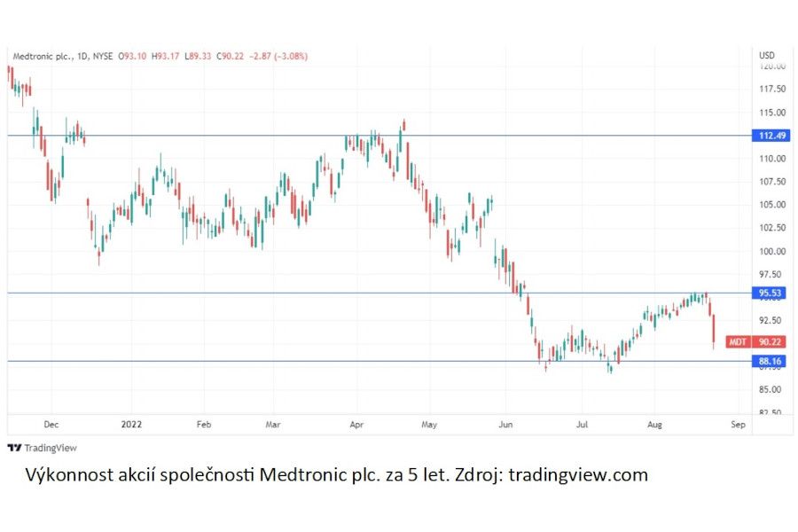Select the horizontal support line at 88.16
798x532 pixels.
(x=355, y=361)
